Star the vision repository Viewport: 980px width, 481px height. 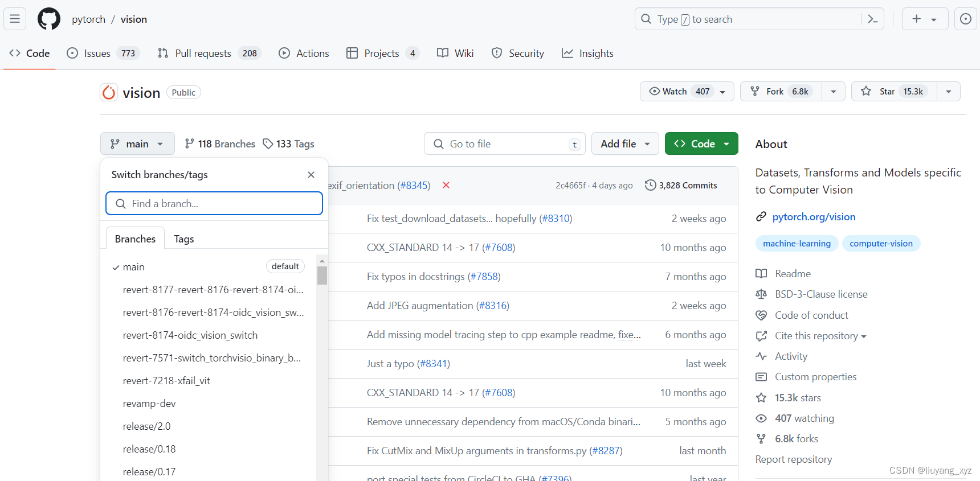pos(894,91)
